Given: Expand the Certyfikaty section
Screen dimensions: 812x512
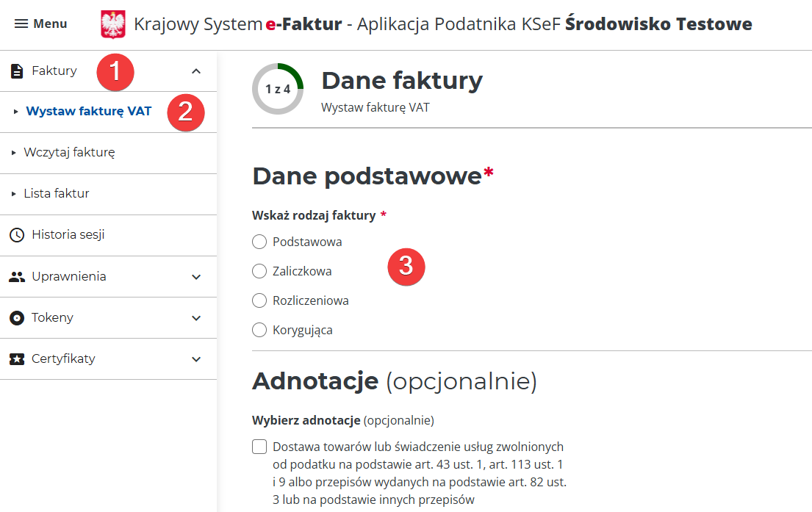Looking at the screenshot, I should 195,358.
